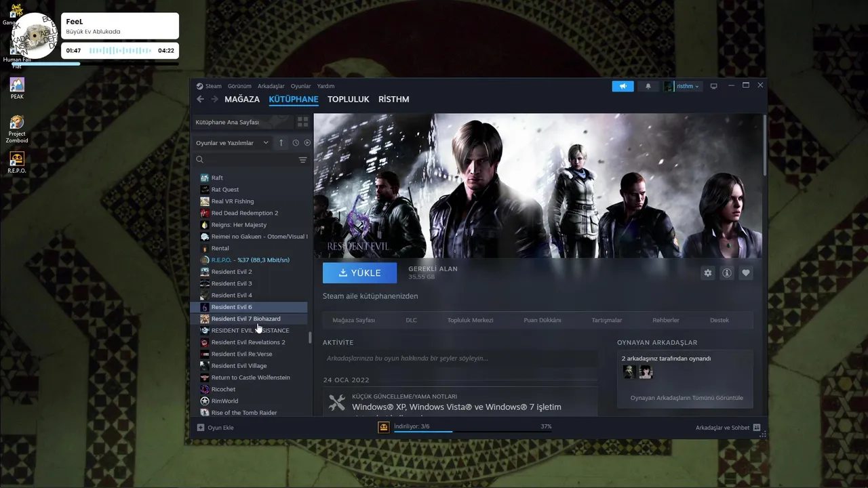Open the Görünüm menu
This screenshot has width=868, height=488.
[x=239, y=86]
